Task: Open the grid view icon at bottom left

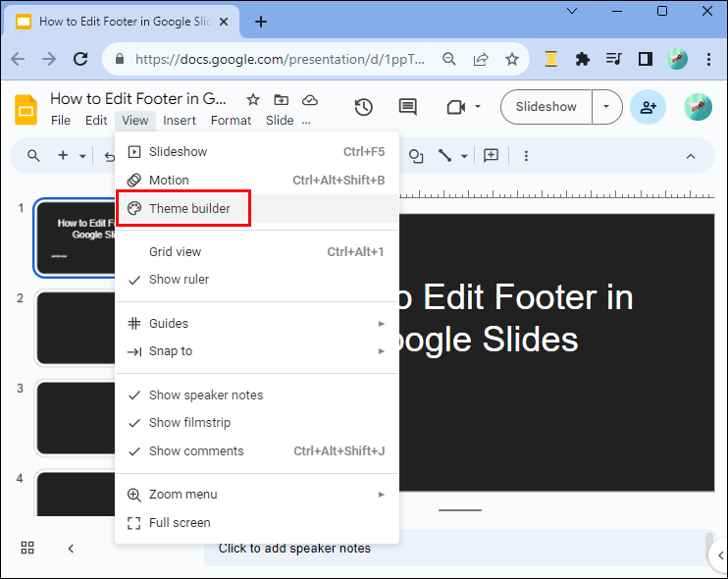Action: coord(27,548)
